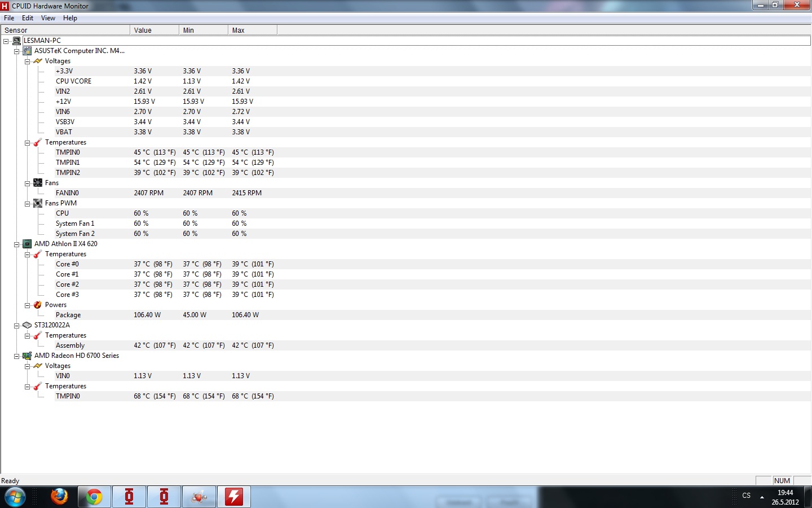Open the File menu
This screenshot has height=508, width=812.
pyautogui.click(x=9, y=18)
